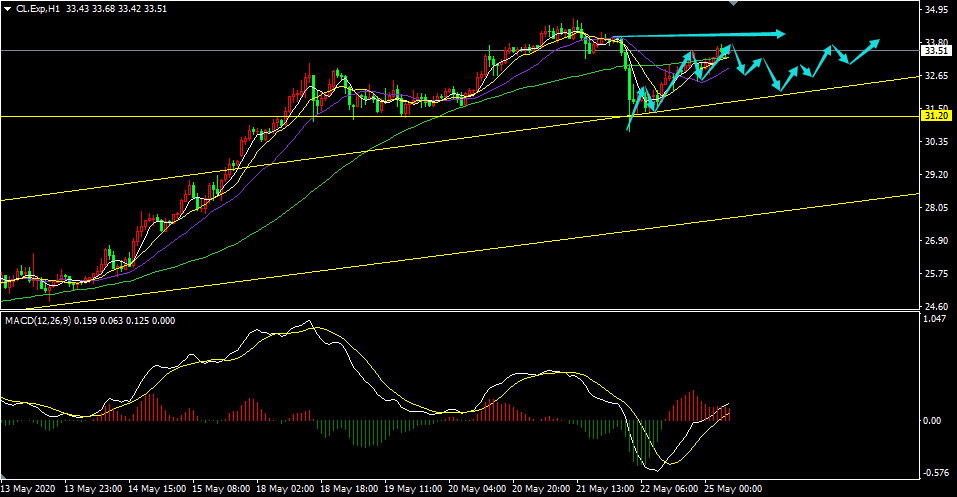This screenshot has width=957, height=497.
Task: Click the 13 May 2020 time axis label
Action: [x=27, y=489]
